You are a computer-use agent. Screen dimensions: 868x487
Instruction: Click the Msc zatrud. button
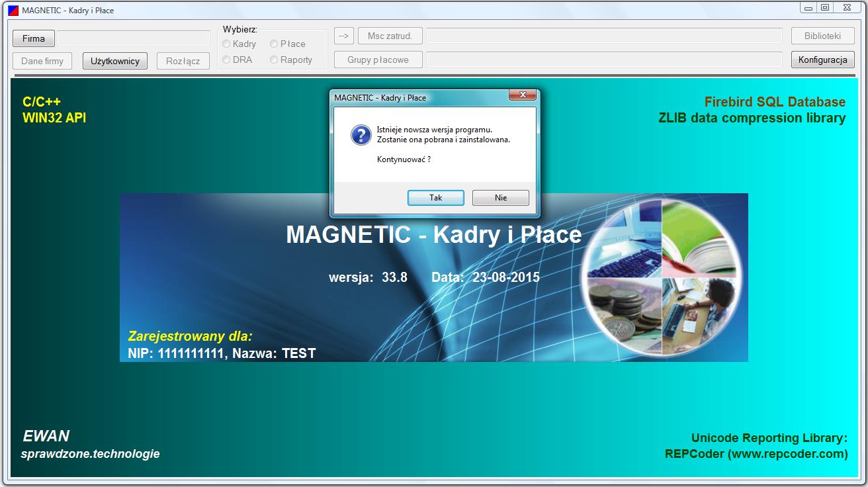[x=390, y=36]
